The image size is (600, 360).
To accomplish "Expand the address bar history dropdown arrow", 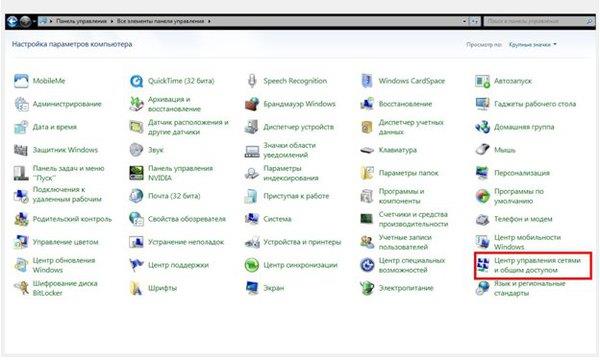I will pyautogui.click(x=464, y=21).
